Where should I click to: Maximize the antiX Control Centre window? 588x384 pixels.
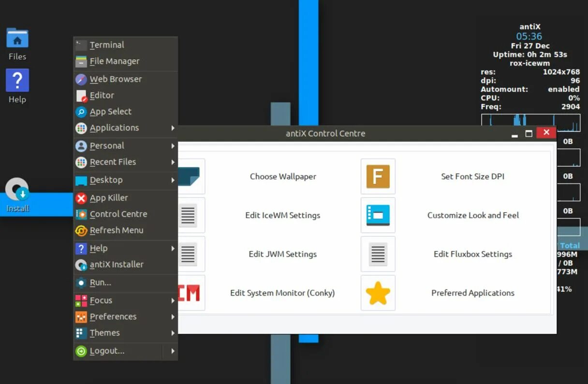tap(529, 133)
